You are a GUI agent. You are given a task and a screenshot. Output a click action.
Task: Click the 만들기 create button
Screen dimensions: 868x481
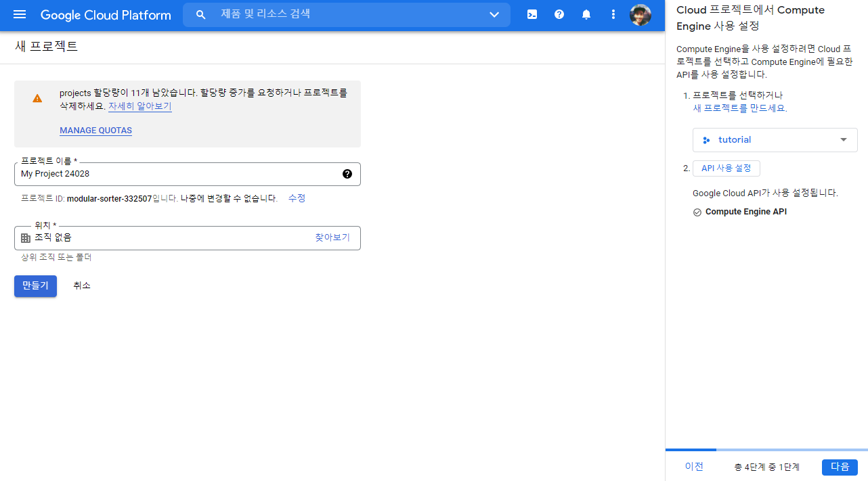point(35,286)
